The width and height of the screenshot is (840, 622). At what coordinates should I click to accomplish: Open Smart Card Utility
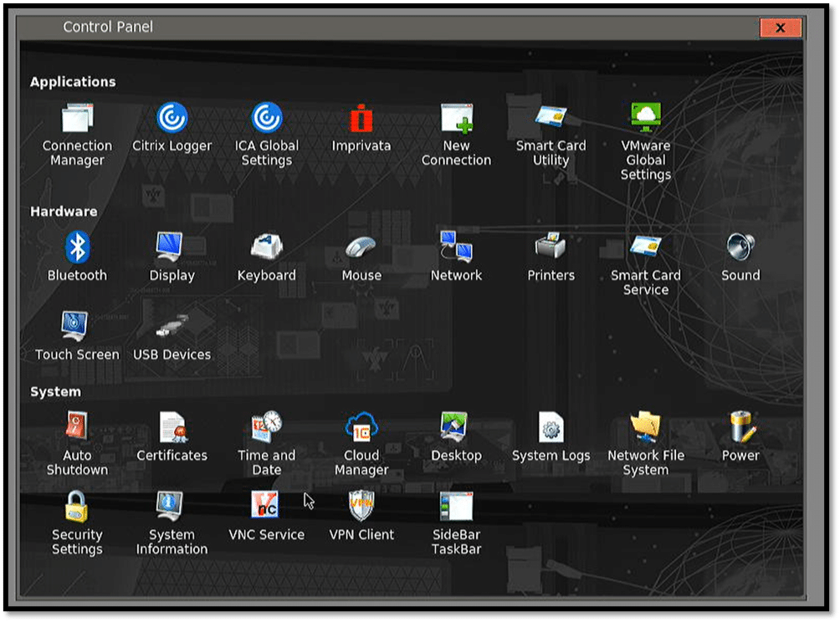(551, 135)
